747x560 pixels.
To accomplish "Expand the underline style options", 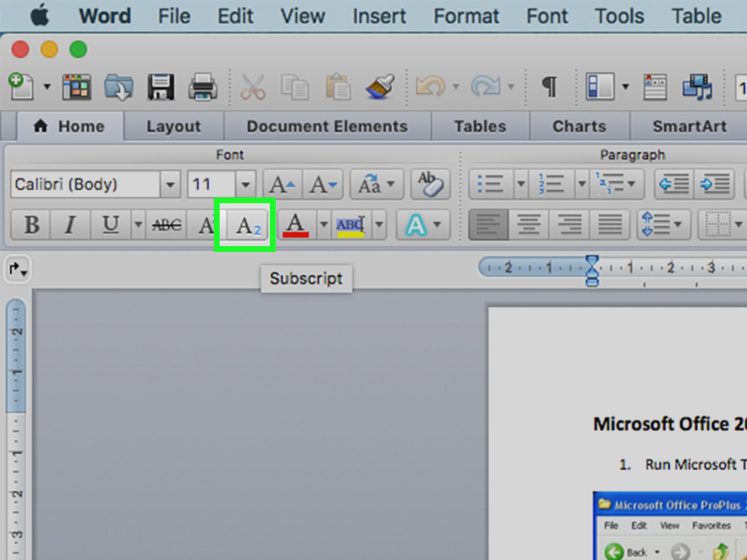I will pos(138,224).
